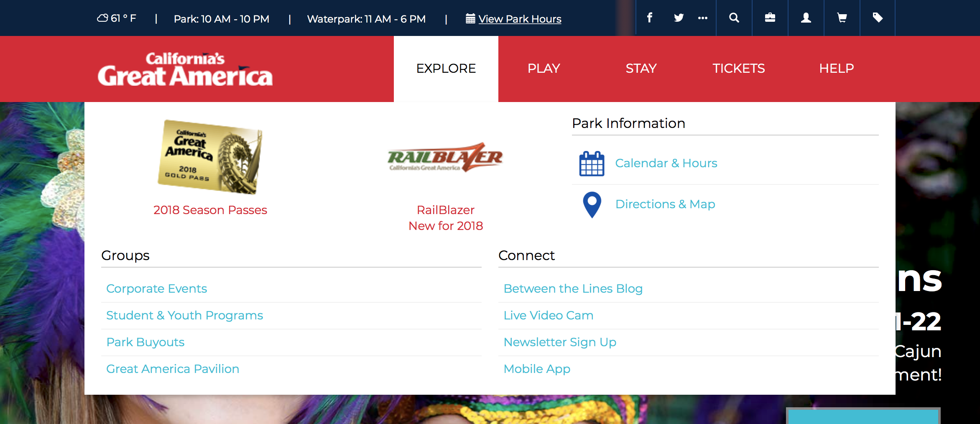Open Between the Lines Blog link
The height and width of the screenshot is (424, 980).
coord(573,289)
